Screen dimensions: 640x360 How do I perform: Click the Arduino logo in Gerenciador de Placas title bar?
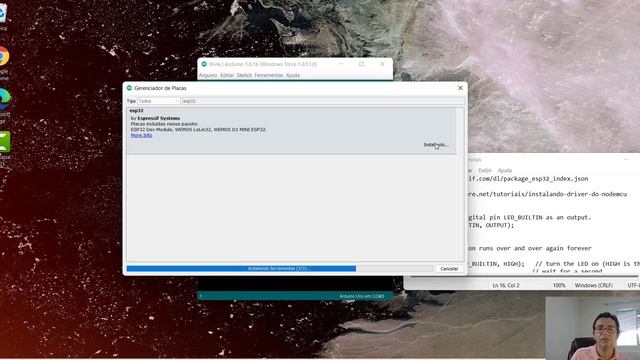pyautogui.click(x=129, y=88)
